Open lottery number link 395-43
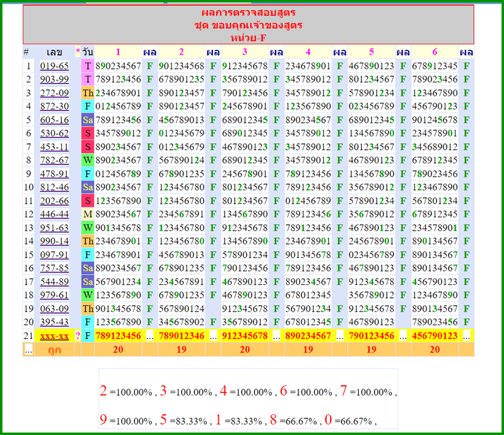Image resolution: width=504 pixels, height=435 pixels. [54, 323]
